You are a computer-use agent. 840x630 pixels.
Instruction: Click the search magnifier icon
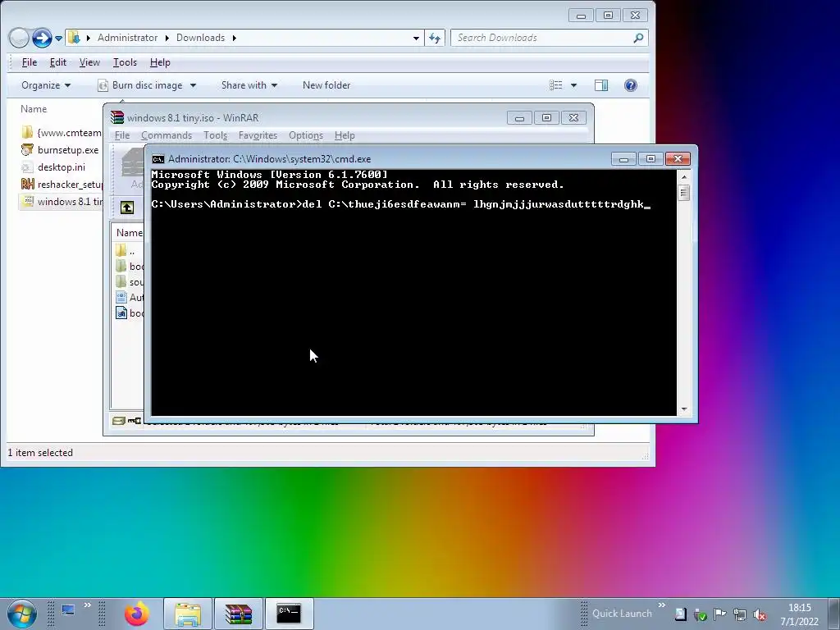coord(638,38)
